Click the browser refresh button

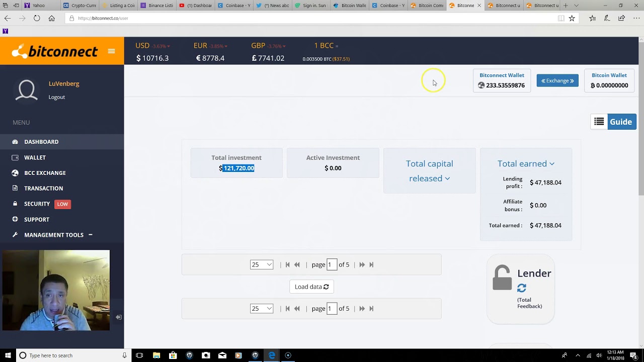37,18
